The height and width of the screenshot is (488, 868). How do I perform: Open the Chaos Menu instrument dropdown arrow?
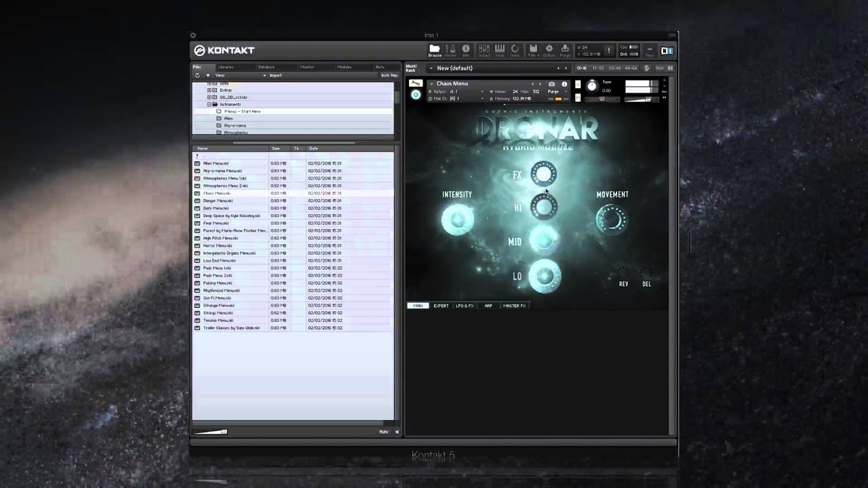431,84
